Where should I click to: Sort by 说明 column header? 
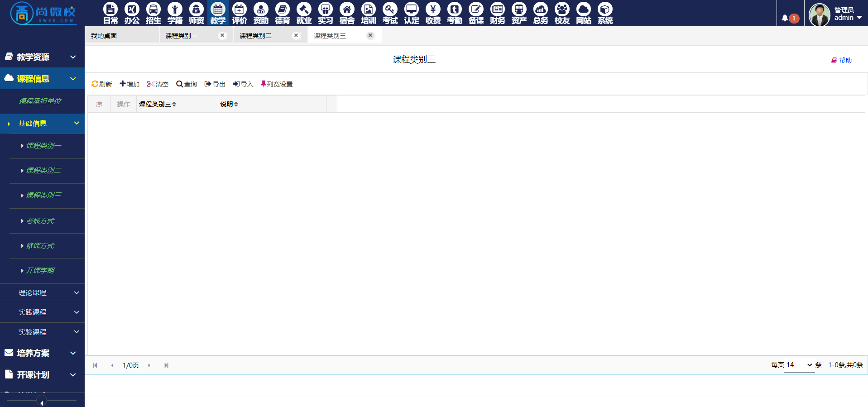pos(229,104)
